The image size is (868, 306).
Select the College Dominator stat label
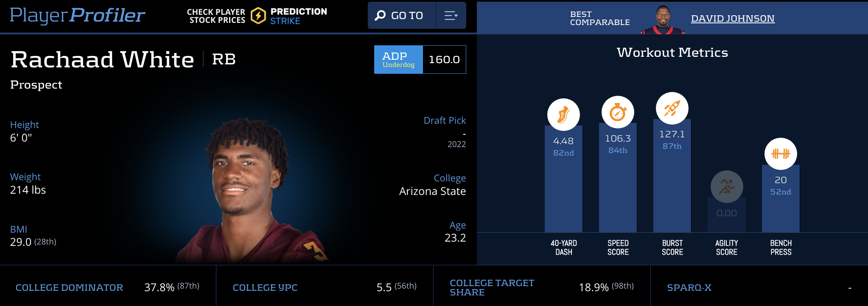click(69, 287)
